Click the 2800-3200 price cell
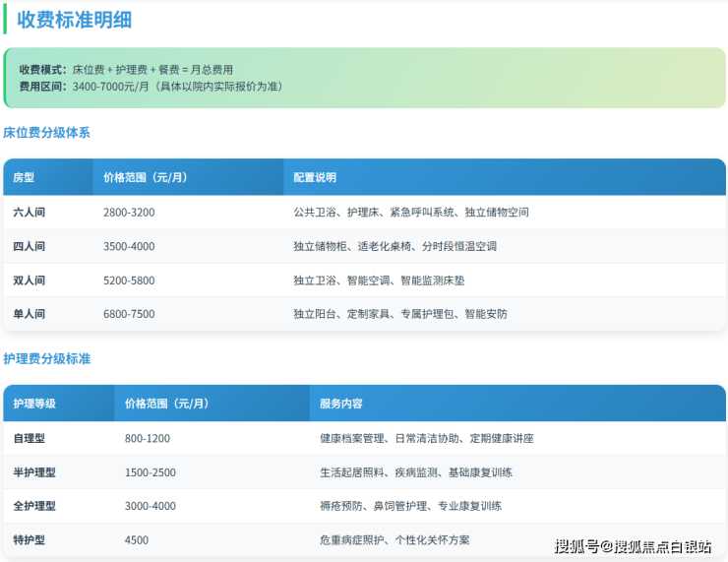Image resolution: width=728 pixels, height=562 pixels. pos(129,213)
